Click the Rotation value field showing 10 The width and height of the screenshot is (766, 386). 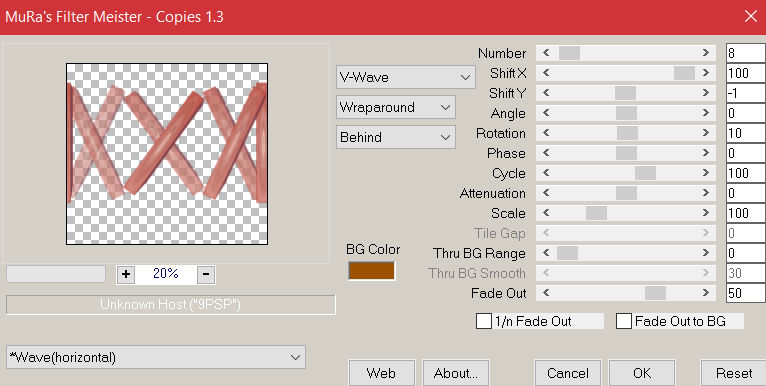tap(745, 133)
